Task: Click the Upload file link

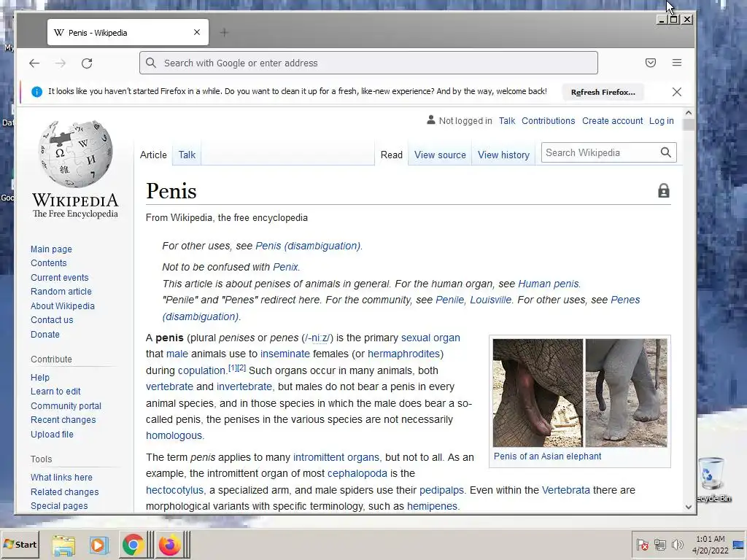Action: pos(52,435)
